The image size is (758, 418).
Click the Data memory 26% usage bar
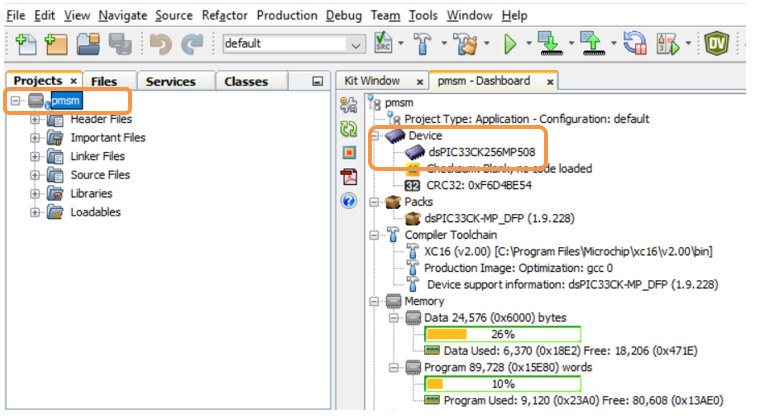(503, 334)
